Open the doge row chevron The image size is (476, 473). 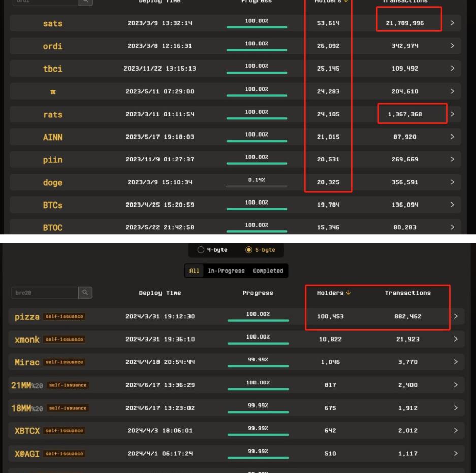(x=452, y=182)
